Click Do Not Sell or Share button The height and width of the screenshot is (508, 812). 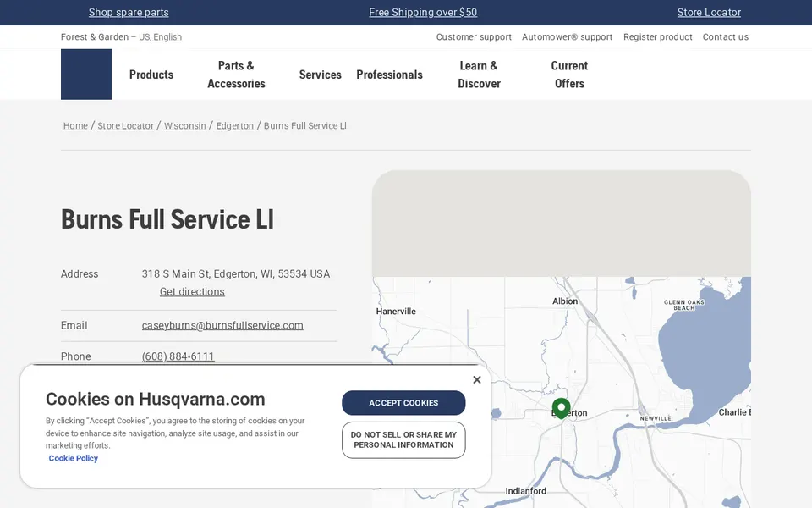[x=403, y=440]
